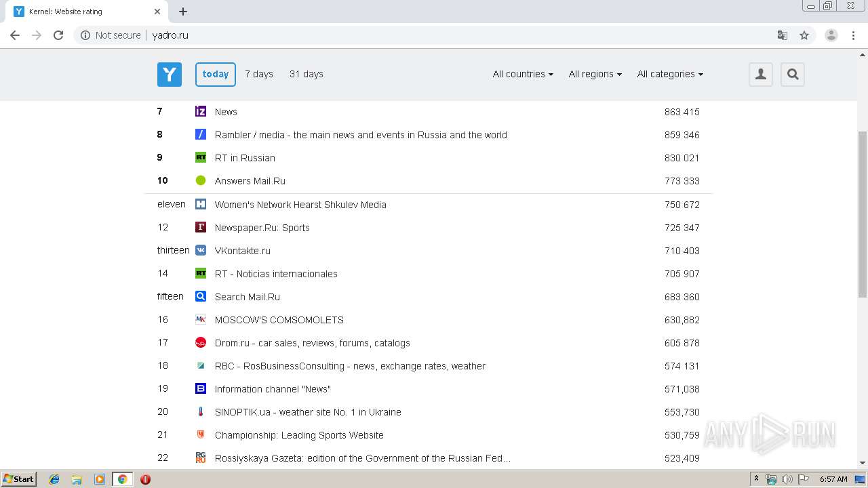Image resolution: width=868 pixels, height=488 pixels.
Task: Click the SINOPTIK.ua thermometer favicon
Action: [x=201, y=411]
